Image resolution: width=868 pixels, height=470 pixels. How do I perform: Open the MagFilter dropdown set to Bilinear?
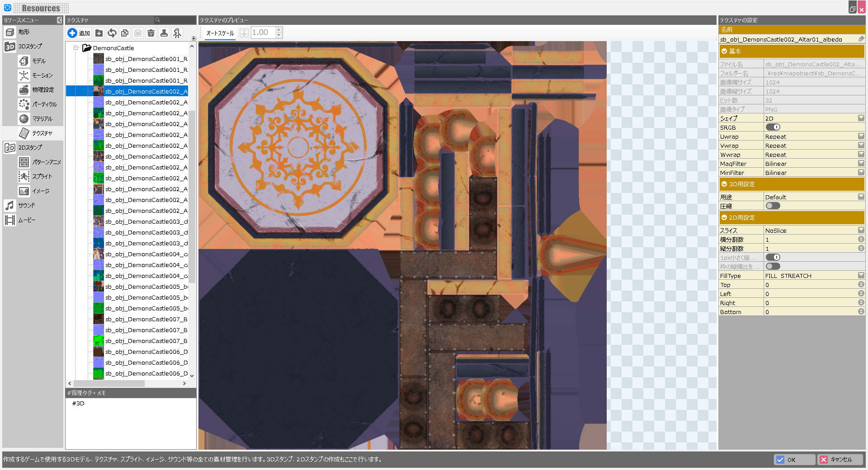pyautogui.click(x=861, y=164)
